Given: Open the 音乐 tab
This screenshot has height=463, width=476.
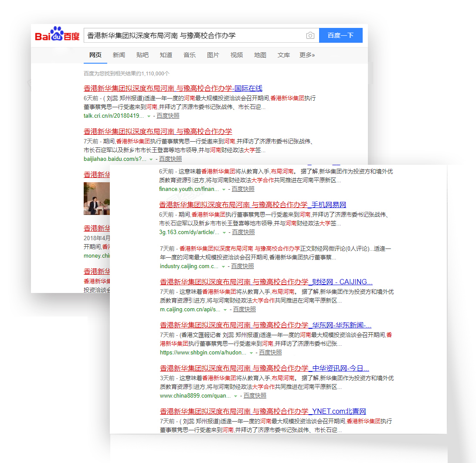Looking at the screenshot, I should (190, 55).
